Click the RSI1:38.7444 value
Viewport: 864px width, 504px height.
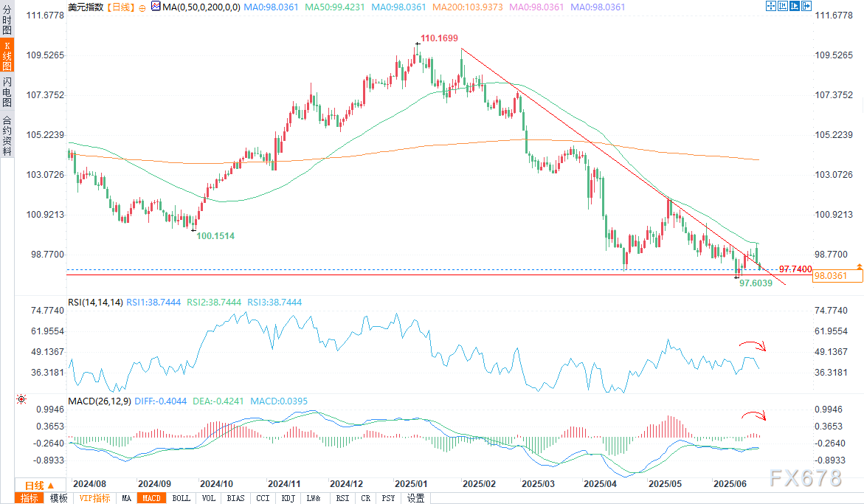pos(153,303)
